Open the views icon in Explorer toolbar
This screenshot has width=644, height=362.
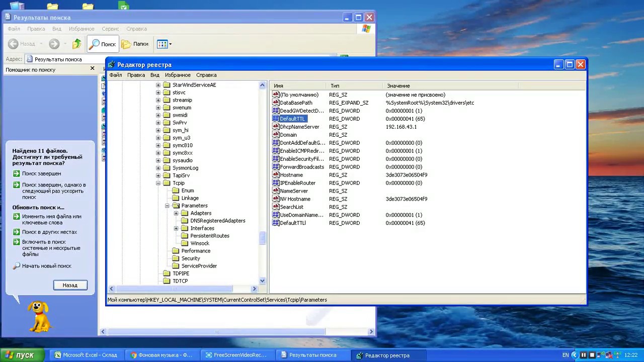coord(164,44)
